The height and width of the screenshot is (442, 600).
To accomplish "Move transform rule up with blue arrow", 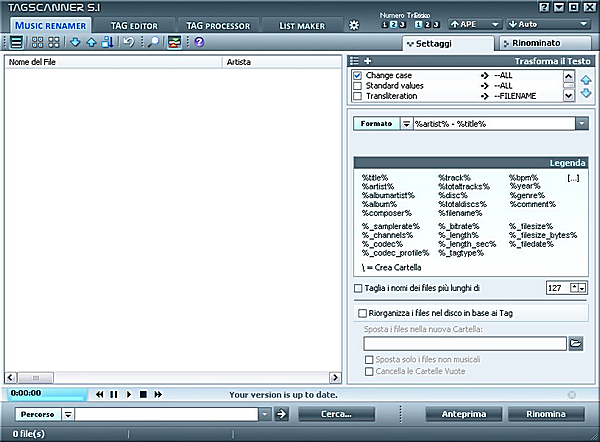I will [x=586, y=80].
